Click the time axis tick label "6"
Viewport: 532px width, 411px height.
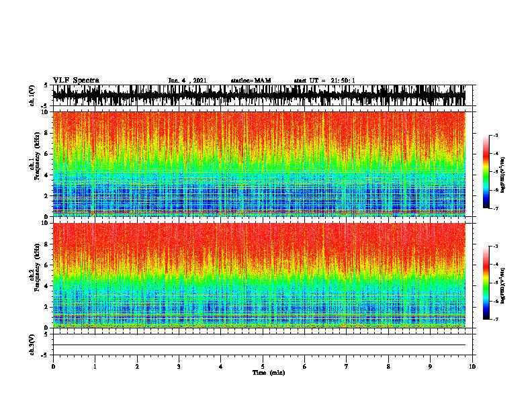[x=305, y=367]
